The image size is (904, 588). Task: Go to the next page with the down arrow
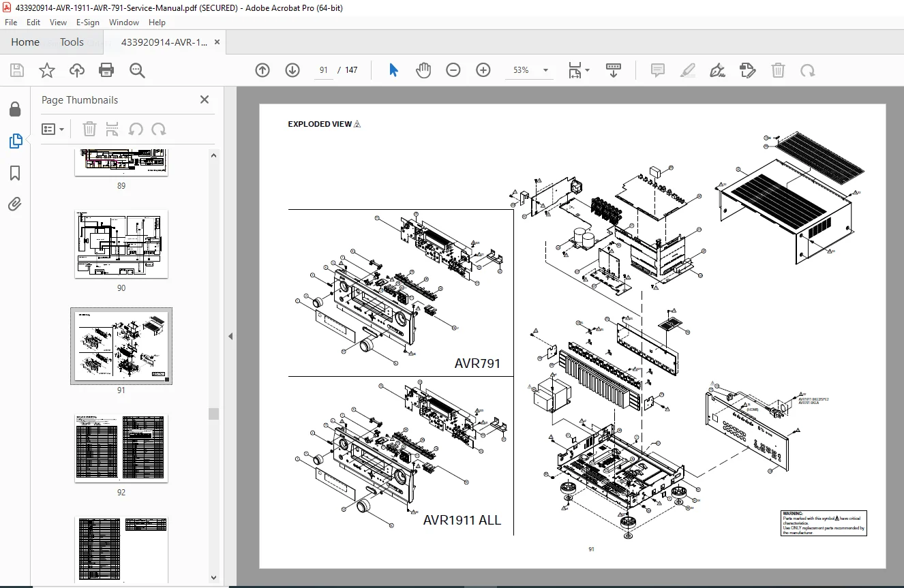[292, 70]
